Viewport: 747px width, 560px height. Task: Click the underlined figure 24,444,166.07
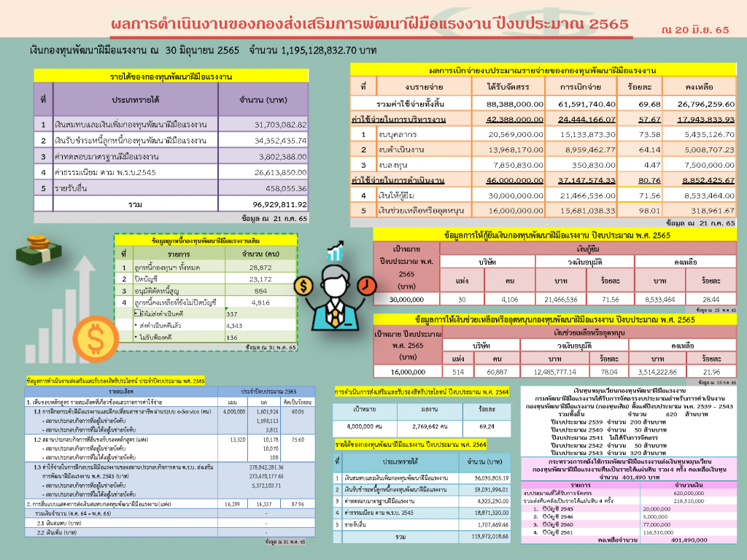coord(587,120)
